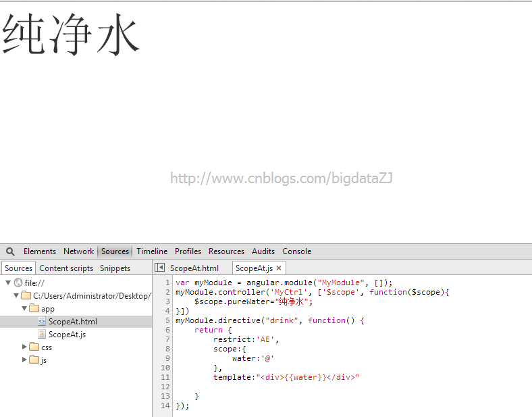This screenshot has width=532, height=417.
Task: Select ScopeAt.js in the file tree
Action: 67,335
